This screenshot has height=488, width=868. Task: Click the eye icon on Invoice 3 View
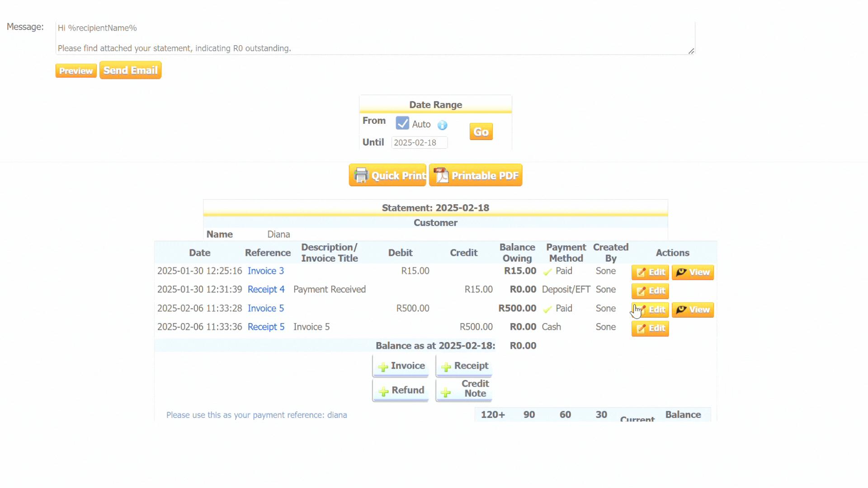(681, 272)
